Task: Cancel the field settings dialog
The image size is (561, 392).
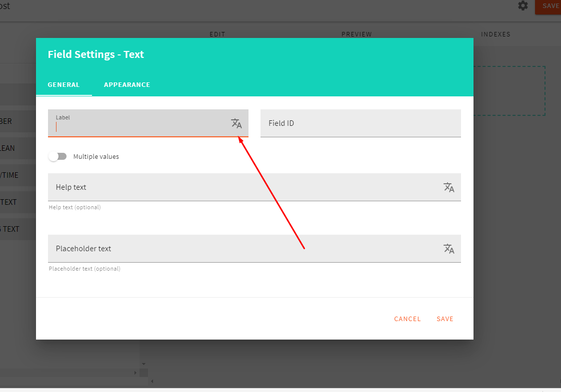Action: pyautogui.click(x=407, y=319)
